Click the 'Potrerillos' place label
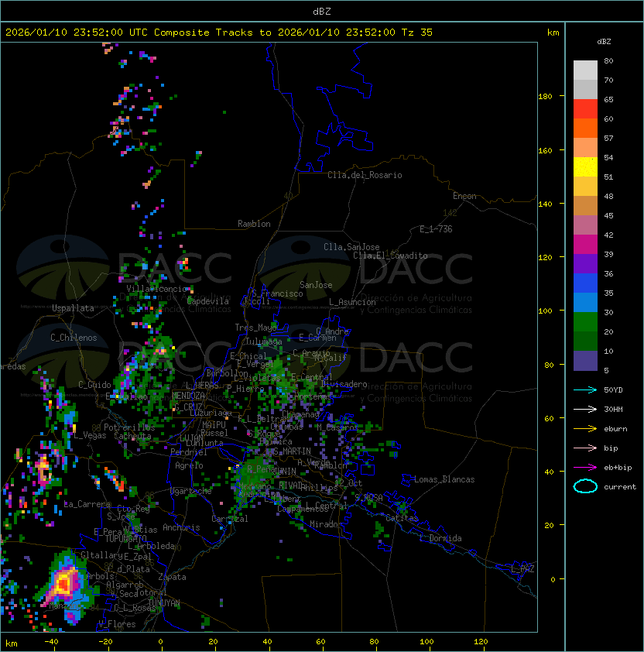Image resolution: width=644 pixels, height=652 pixels. pos(129,427)
